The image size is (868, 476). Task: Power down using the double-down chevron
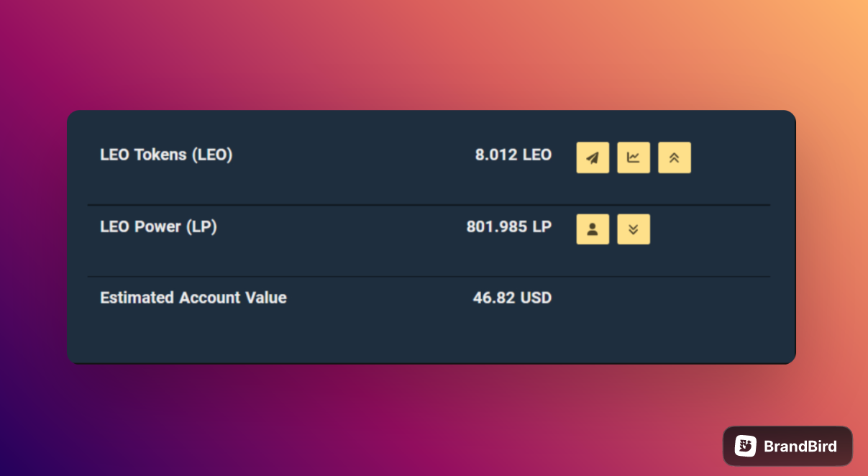tap(634, 229)
